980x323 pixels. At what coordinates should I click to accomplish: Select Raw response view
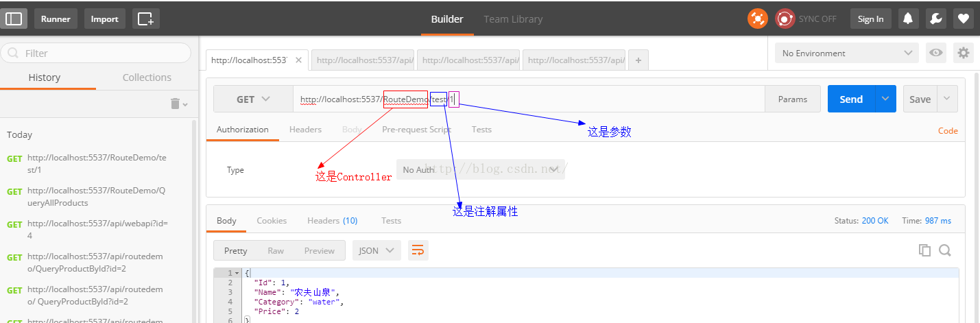coord(276,250)
